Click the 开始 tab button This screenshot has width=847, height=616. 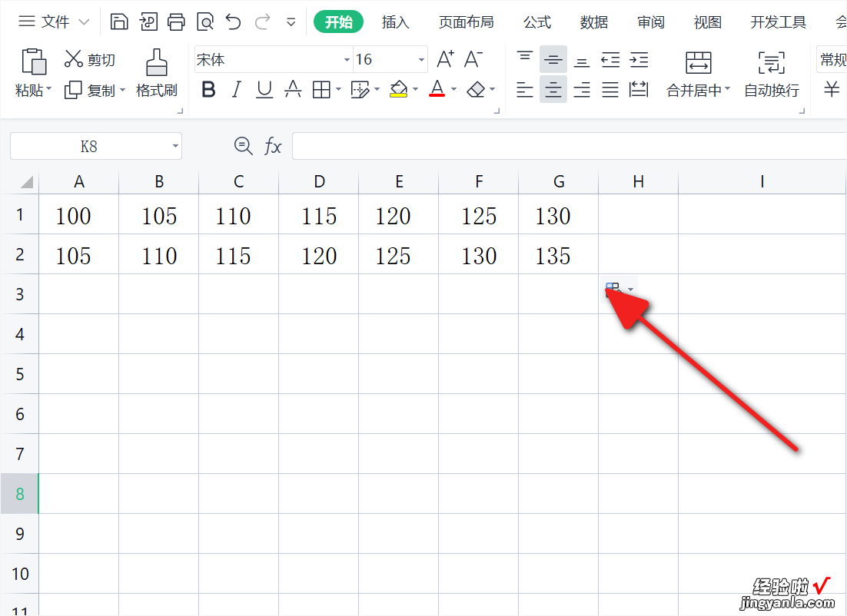tap(339, 22)
